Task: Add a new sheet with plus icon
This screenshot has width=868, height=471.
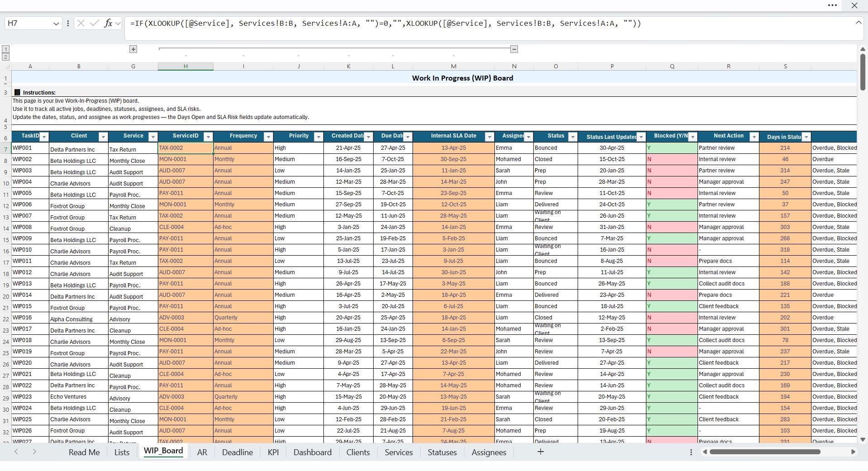Action: point(540,452)
